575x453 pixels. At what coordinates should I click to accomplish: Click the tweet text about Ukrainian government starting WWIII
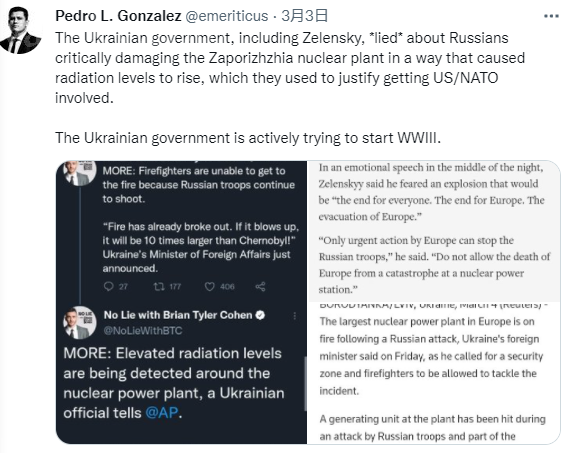pos(248,138)
